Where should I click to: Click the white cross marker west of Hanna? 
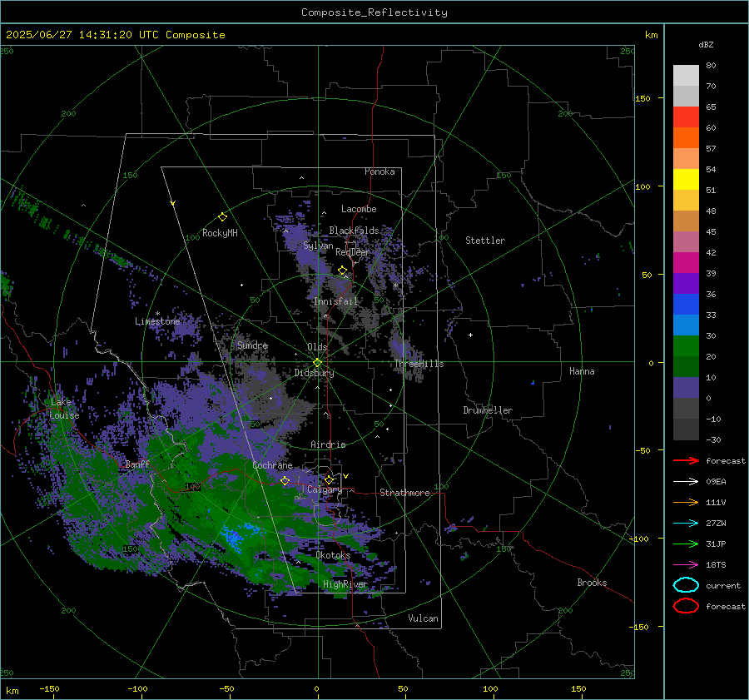click(x=470, y=335)
